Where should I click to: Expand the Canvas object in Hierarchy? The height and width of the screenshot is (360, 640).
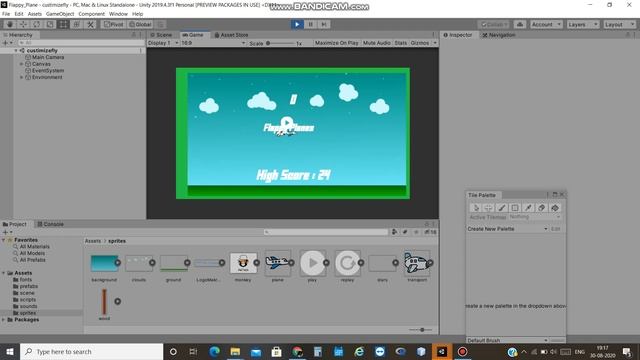[22, 64]
